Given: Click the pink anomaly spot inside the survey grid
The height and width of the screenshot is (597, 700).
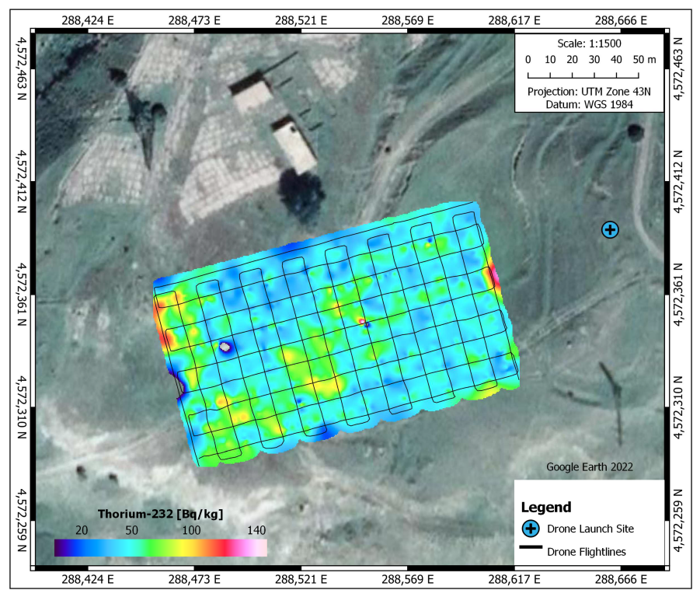Looking at the screenshot, I should (x=362, y=321).
